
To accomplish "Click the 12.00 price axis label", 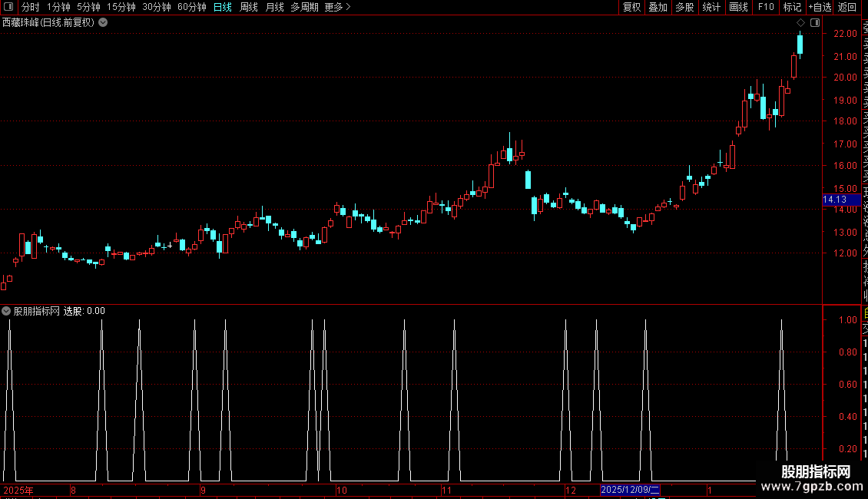I will 845,253.
